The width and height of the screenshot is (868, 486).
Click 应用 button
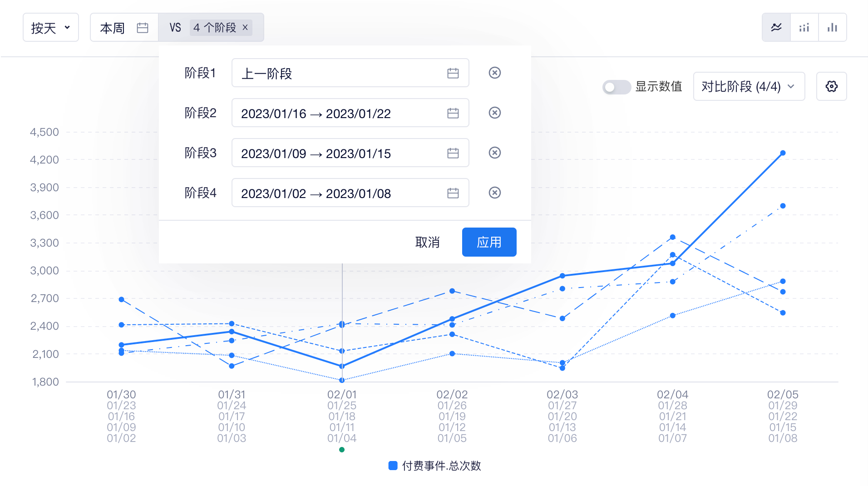click(489, 242)
